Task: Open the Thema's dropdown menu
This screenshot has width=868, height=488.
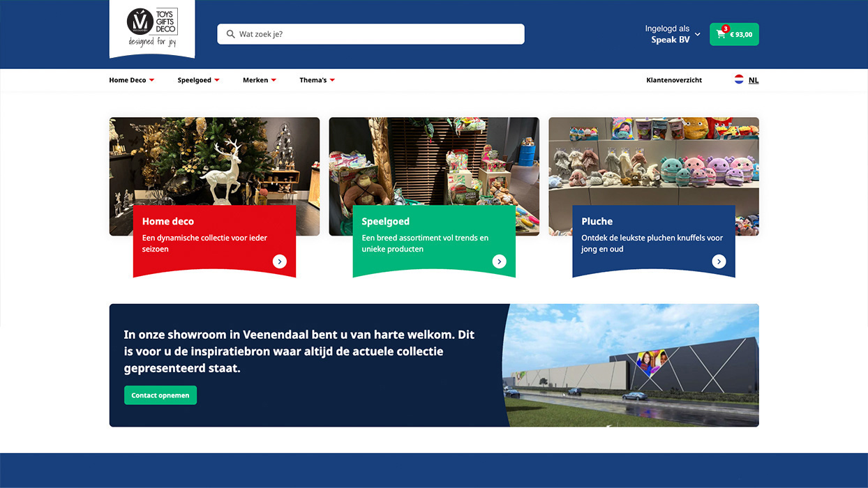Action: click(x=317, y=80)
